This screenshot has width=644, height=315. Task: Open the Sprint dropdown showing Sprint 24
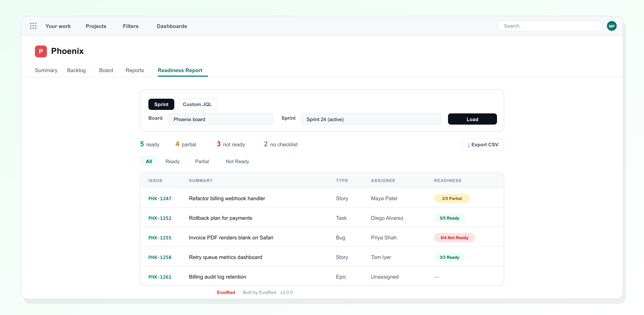tap(371, 119)
